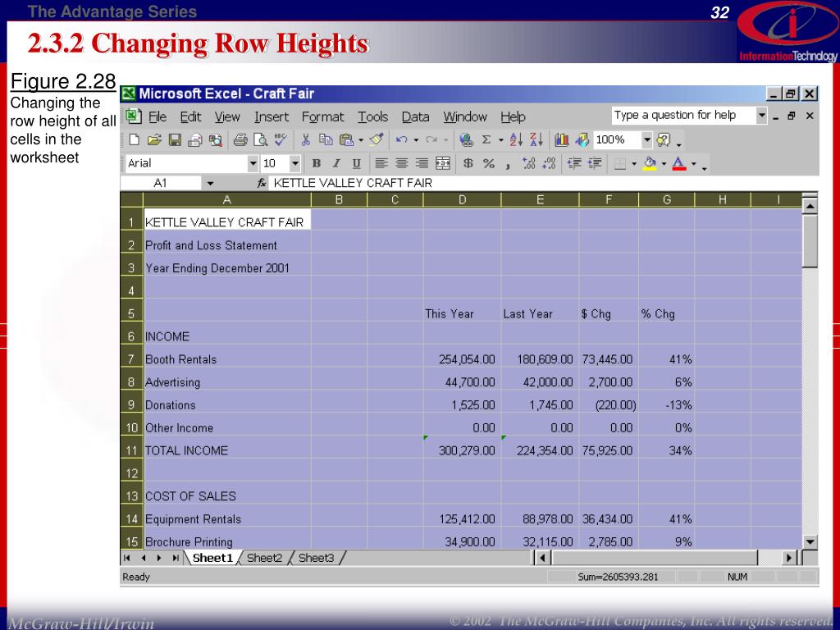Sort Ascending with the A-Z icon
Screen dimensions: 840x630
pos(516,140)
